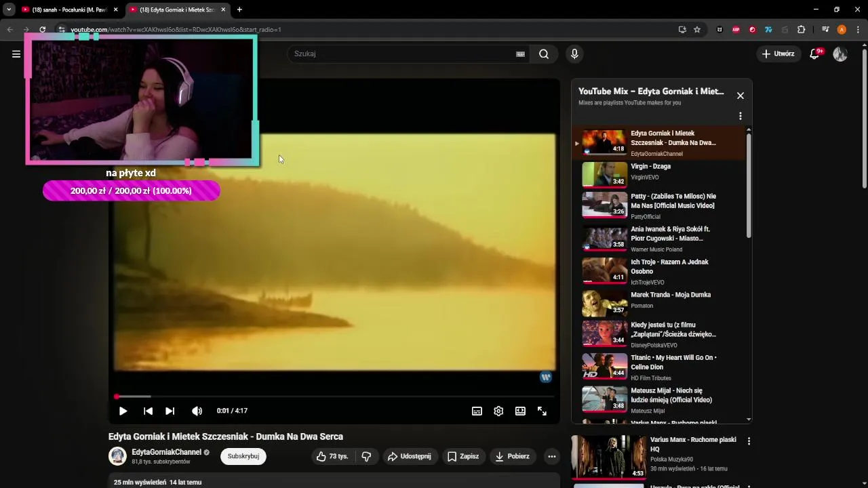Expand description showing 25 mln wyświetleń

click(x=334, y=483)
